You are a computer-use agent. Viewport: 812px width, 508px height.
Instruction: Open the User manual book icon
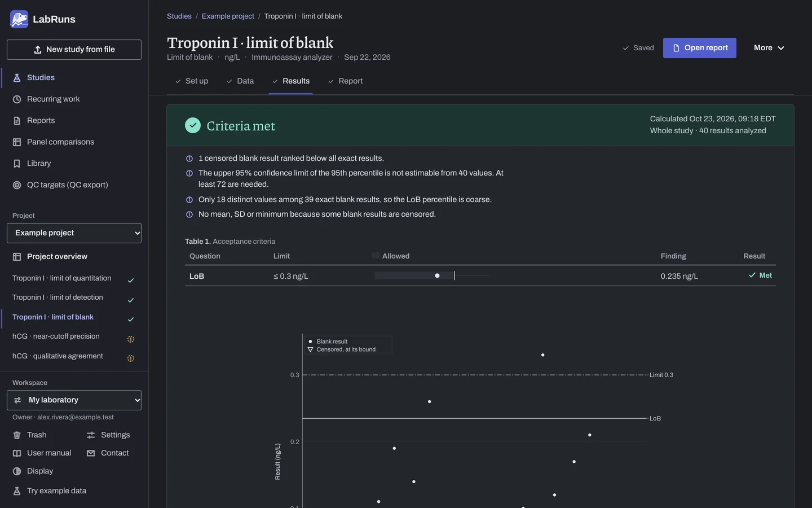click(17, 453)
